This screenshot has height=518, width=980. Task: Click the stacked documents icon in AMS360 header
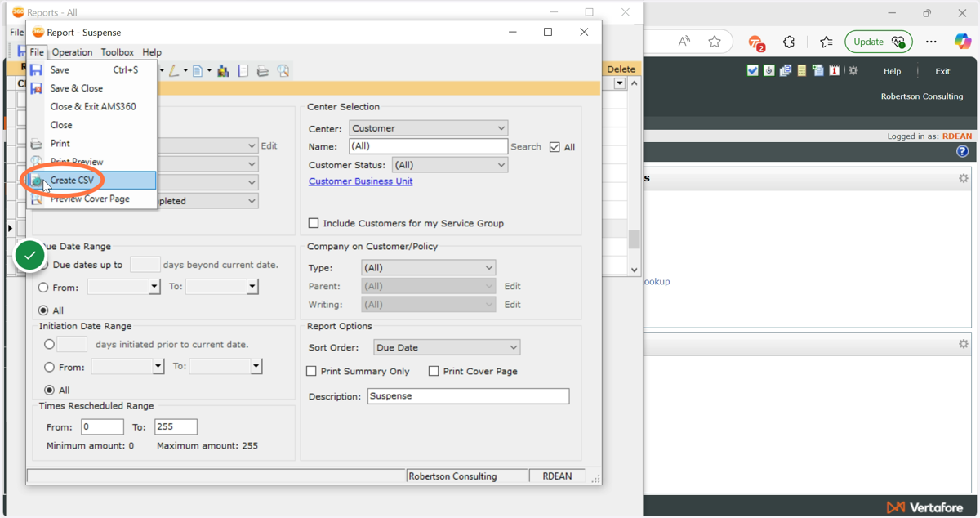point(786,71)
